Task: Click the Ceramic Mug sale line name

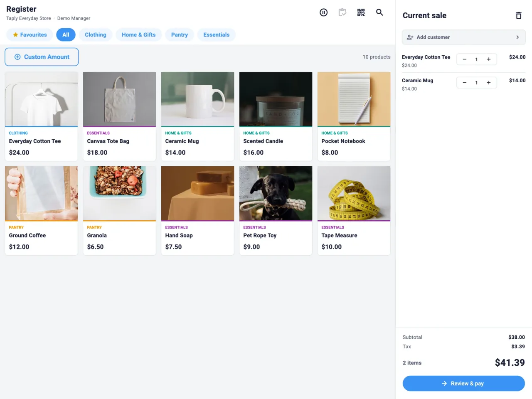Action: point(418,81)
